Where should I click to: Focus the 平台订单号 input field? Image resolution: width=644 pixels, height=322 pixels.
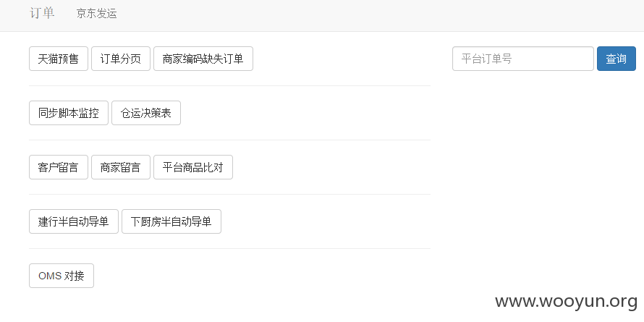point(523,59)
